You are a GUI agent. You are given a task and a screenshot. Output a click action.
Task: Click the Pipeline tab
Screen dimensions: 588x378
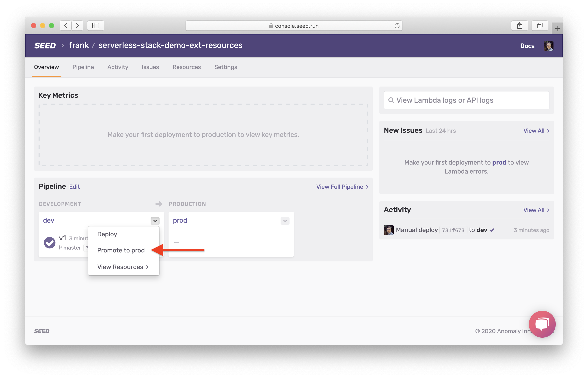point(83,67)
